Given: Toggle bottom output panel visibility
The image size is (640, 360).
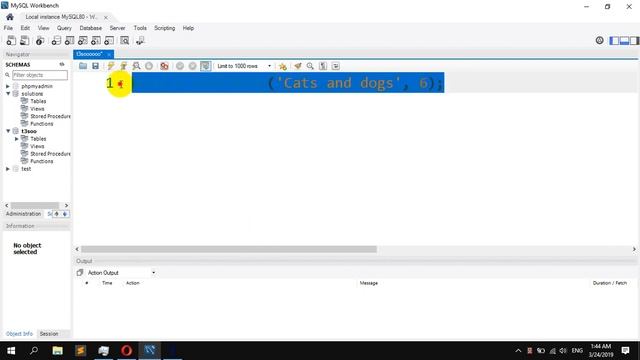Looking at the screenshot, I should click(x=624, y=40).
